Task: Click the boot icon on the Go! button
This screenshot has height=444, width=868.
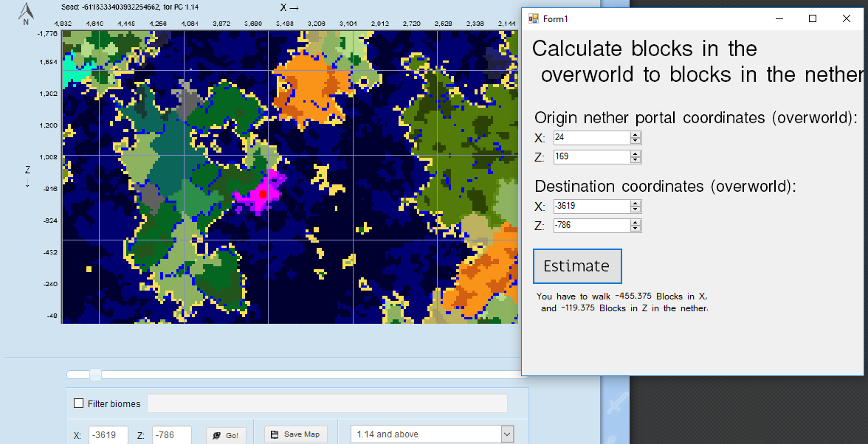Action: tap(215, 435)
